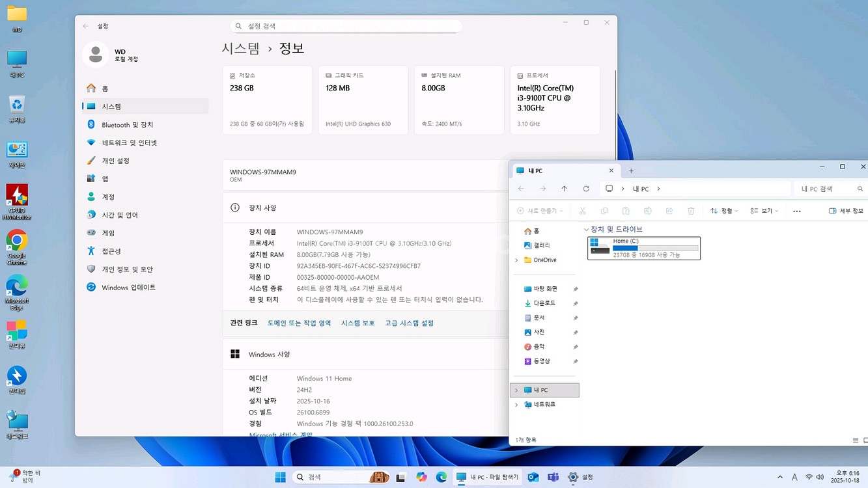This screenshot has height=488, width=868.
Task: Click the 고급 시스템 설정 link
Action: pyautogui.click(x=409, y=323)
